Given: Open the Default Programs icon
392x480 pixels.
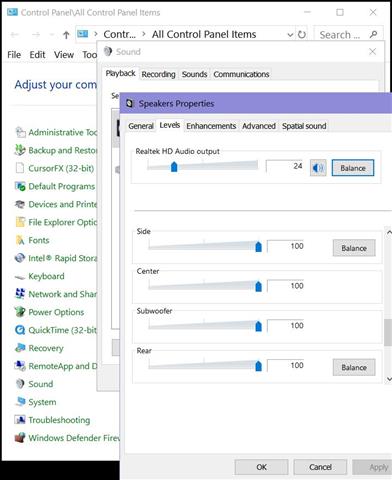Looking at the screenshot, I should click(20, 186).
